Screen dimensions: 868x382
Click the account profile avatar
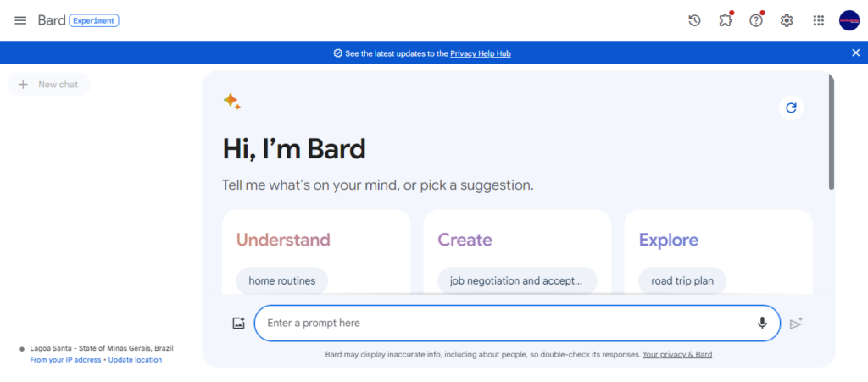[x=849, y=20]
